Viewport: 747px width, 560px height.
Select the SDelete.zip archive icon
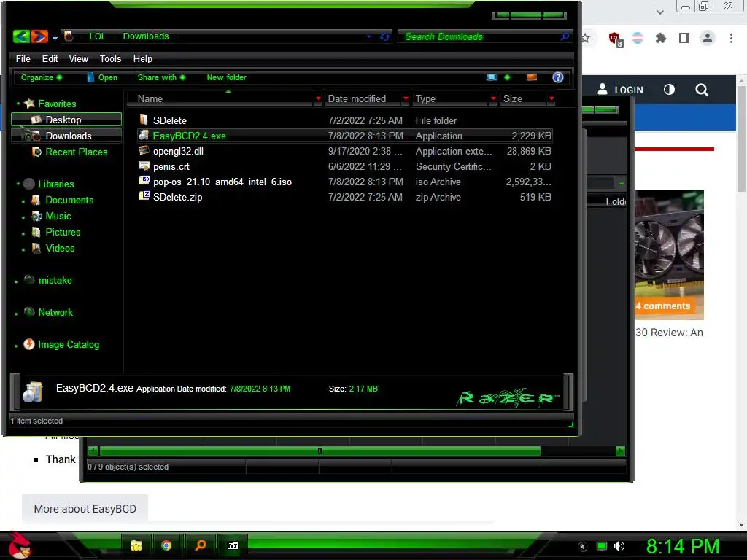[x=144, y=195]
